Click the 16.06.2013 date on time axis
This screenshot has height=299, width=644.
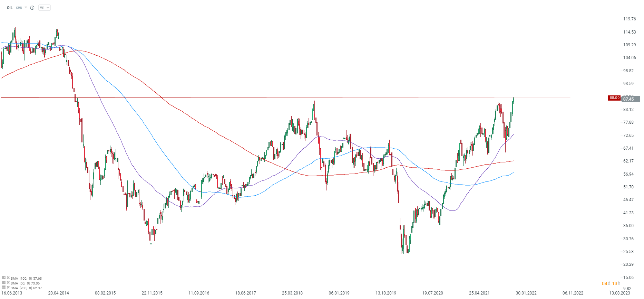coord(12,293)
